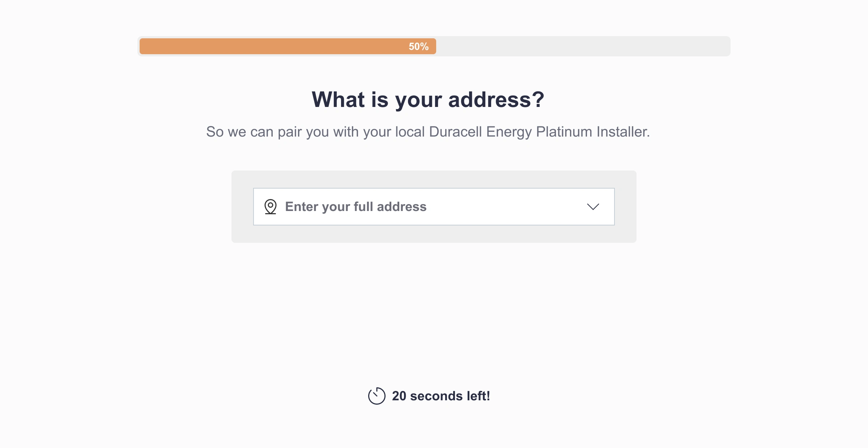Click the blank space inside the address box
Image resolution: width=868 pixels, height=448 pixels.
506,207
